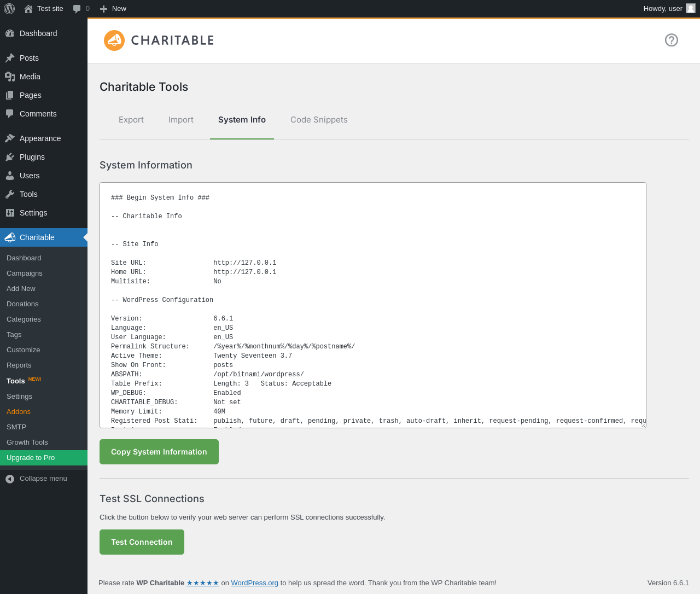This screenshot has width=700, height=594.
Task: Follow the five-star rating link
Action: (x=203, y=583)
